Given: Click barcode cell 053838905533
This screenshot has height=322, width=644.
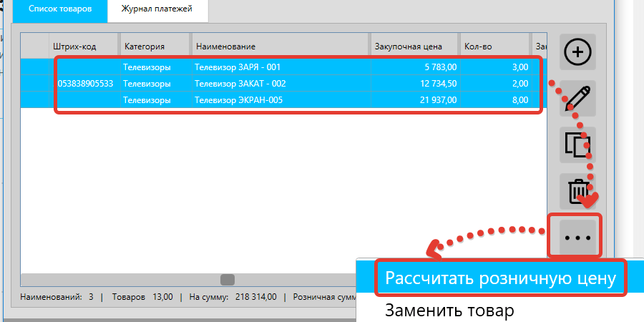Looking at the screenshot, I should [x=83, y=84].
